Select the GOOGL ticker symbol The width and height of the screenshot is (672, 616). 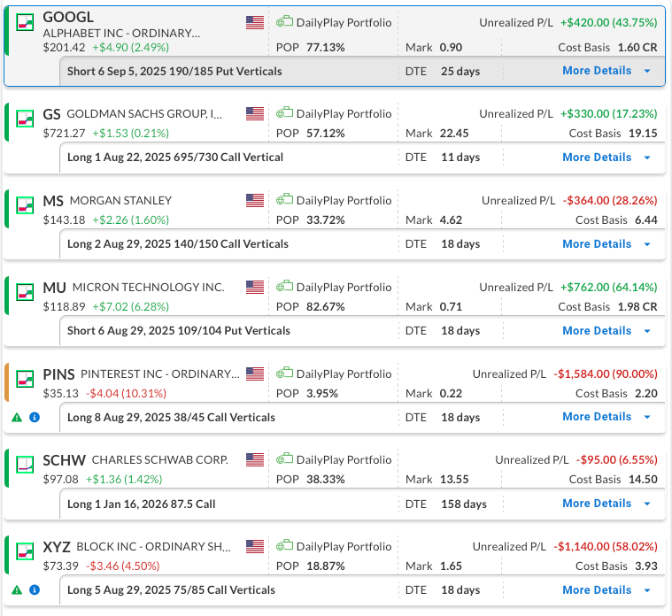68,17
